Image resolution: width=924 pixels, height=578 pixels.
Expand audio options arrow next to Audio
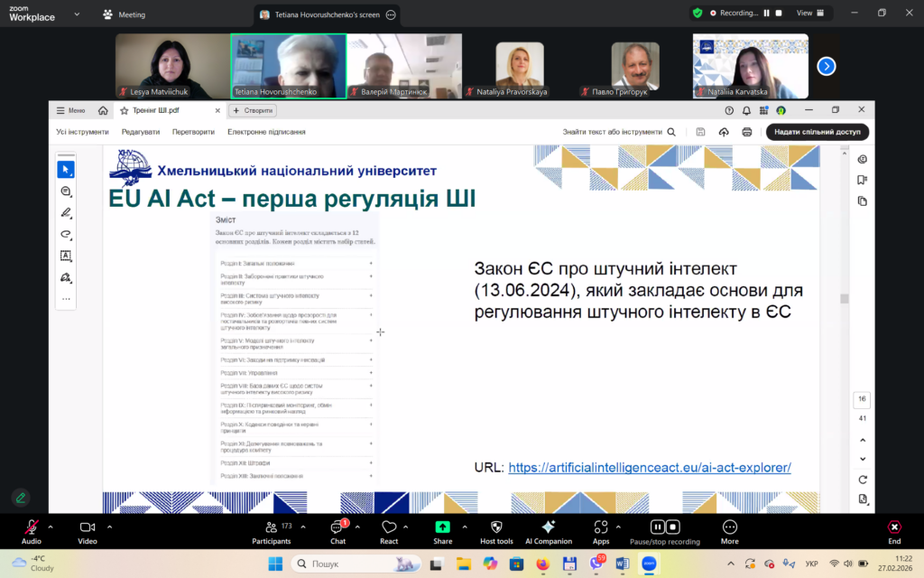click(51, 526)
